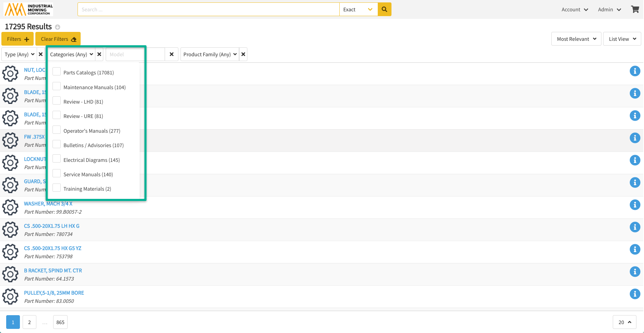Select the Electrical Diagrams checkbox

(x=57, y=159)
